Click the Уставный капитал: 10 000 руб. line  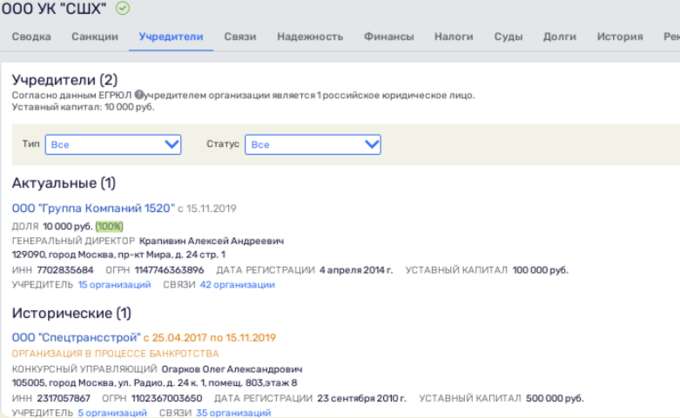(x=83, y=107)
